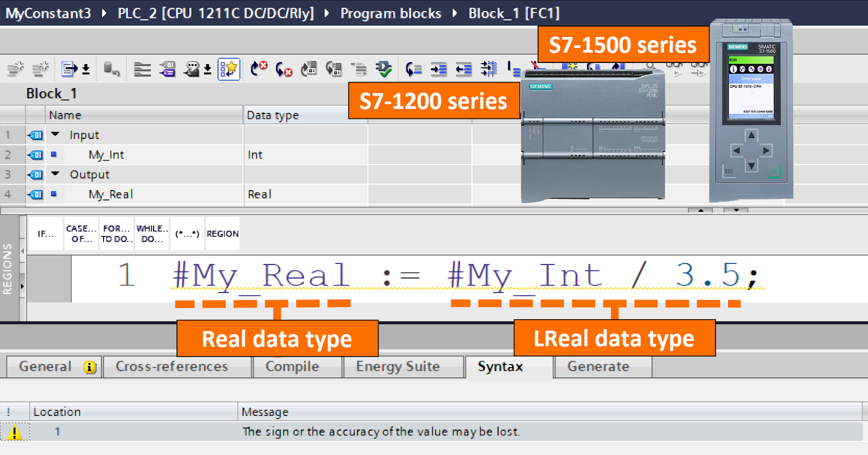Collapse the Output section

tap(55, 174)
